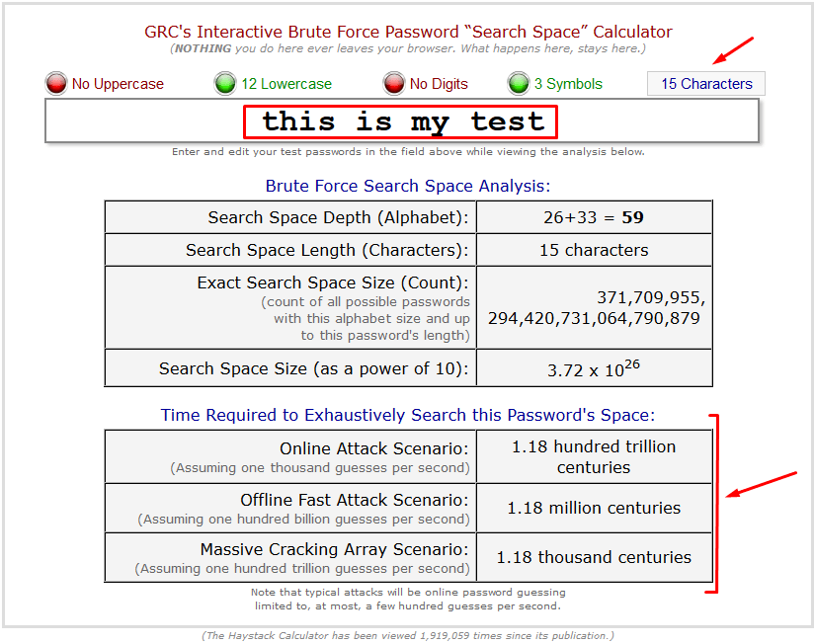815x644 pixels.
Task: Click the green 3 Symbols indicator light
Action: coord(519,83)
